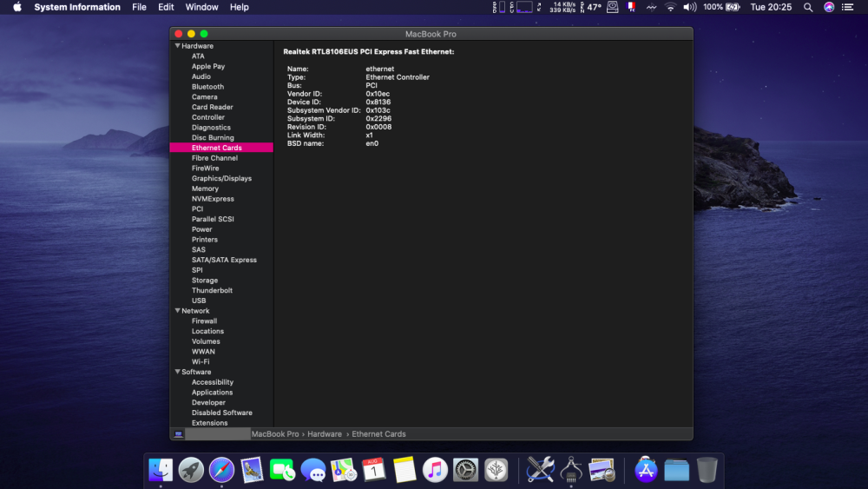Open volume control in menu bar
This screenshot has height=489, width=868.
(x=690, y=7)
